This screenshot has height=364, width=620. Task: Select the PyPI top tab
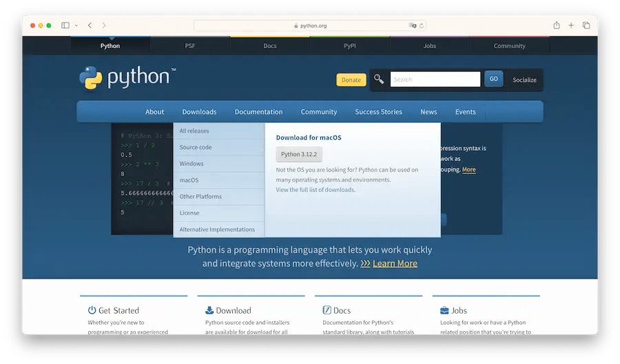click(350, 46)
